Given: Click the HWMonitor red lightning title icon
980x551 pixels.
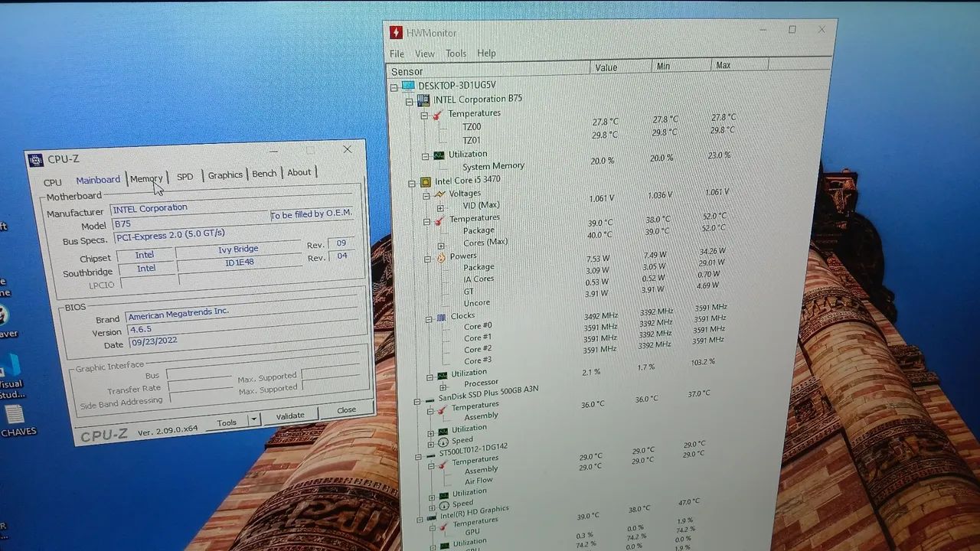Looking at the screenshot, I should (396, 32).
